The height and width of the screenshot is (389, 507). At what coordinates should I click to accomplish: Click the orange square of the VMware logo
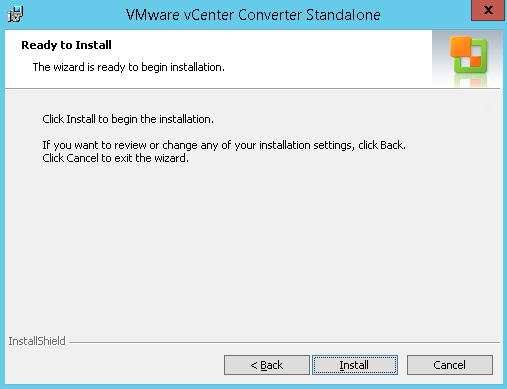tap(460, 46)
